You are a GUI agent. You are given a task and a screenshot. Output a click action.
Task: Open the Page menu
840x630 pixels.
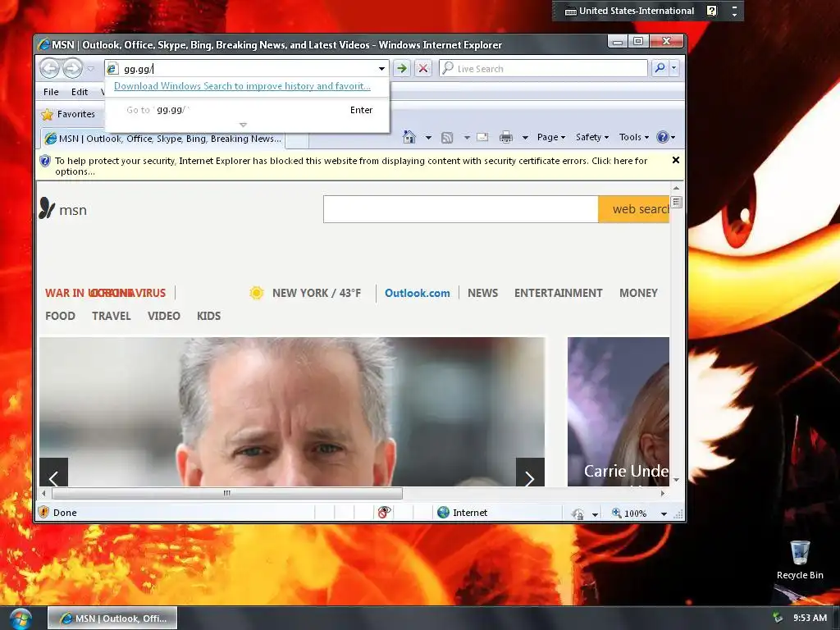[551, 137]
